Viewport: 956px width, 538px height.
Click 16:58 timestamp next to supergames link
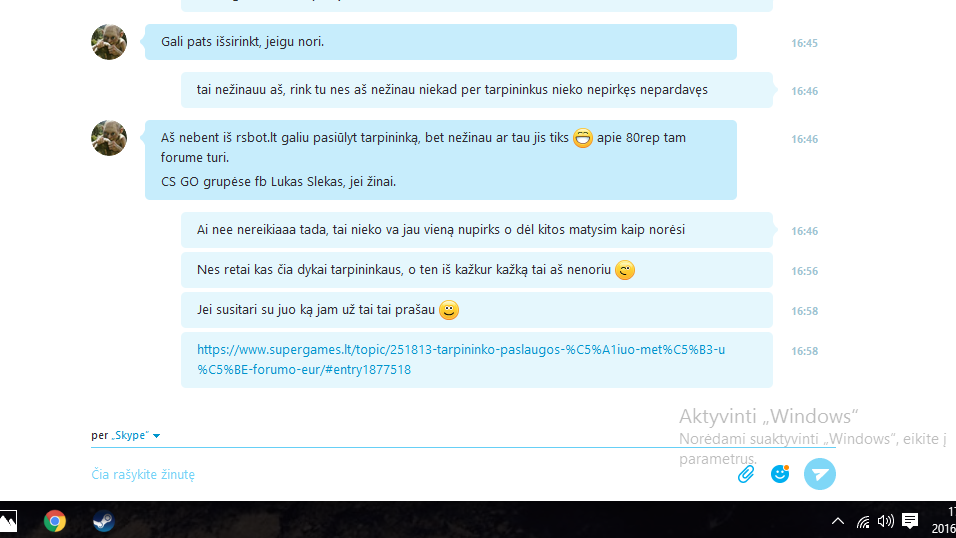[x=804, y=351]
